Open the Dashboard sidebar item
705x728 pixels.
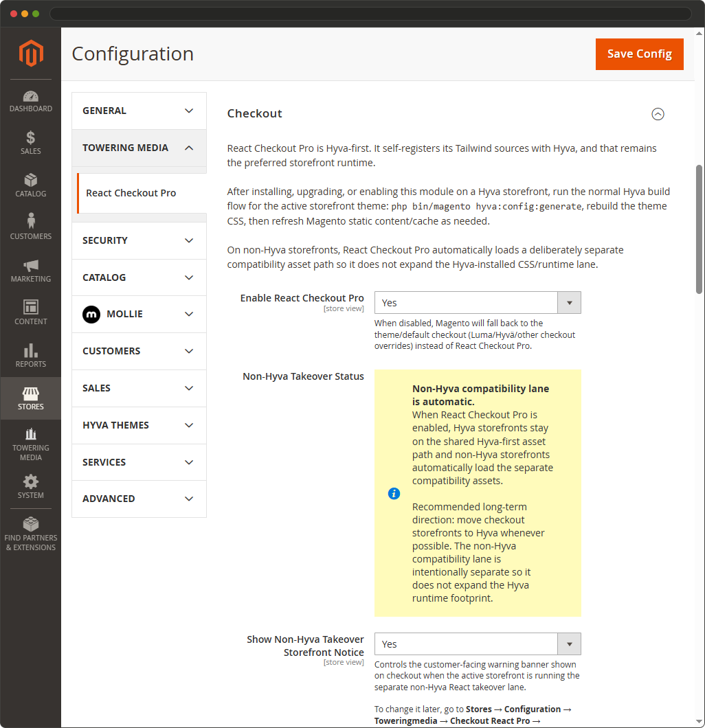pos(31,102)
